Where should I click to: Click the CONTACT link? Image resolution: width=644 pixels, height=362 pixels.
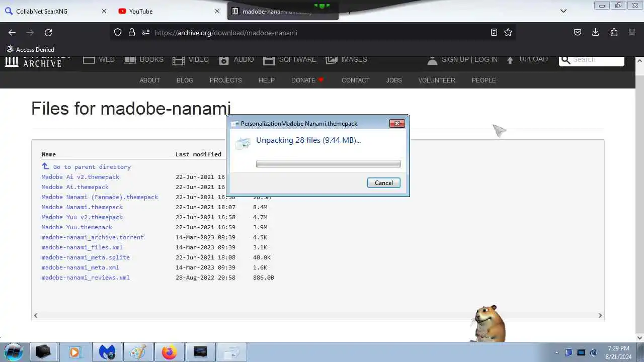point(355,80)
